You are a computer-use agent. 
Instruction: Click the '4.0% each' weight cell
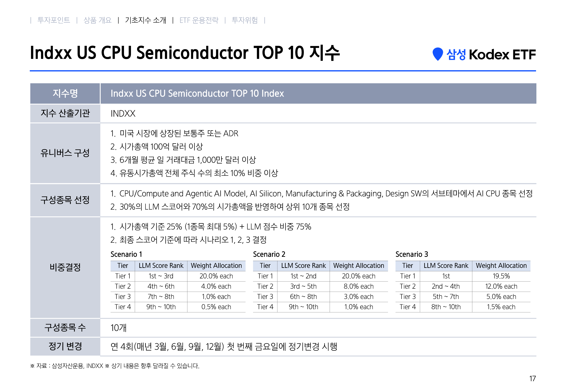pos(216,286)
